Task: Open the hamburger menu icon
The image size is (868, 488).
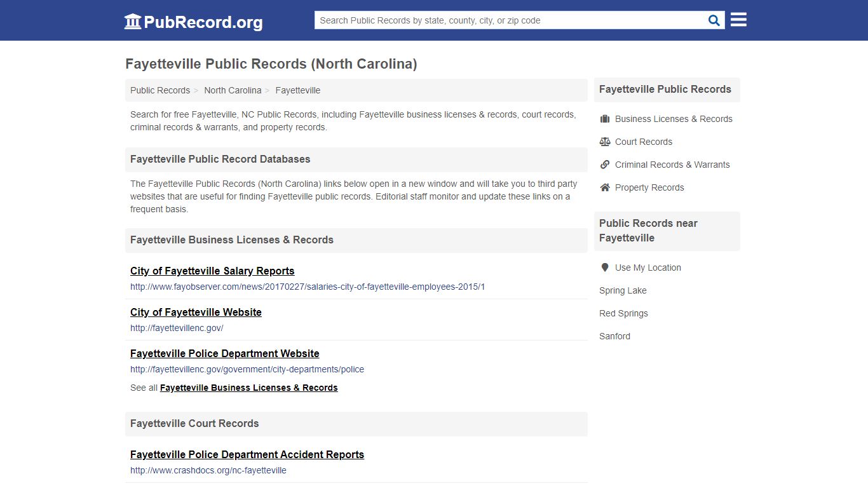Action: (x=738, y=20)
